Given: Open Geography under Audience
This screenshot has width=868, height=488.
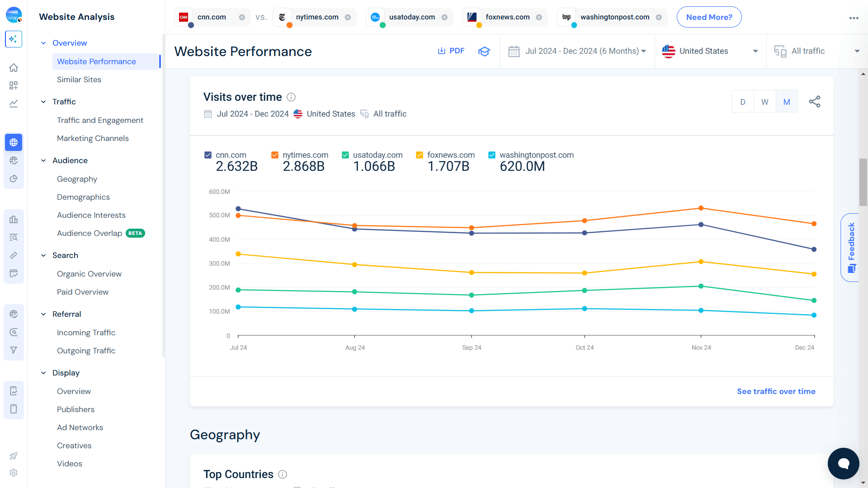Looking at the screenshot, I should pos(77,179).
